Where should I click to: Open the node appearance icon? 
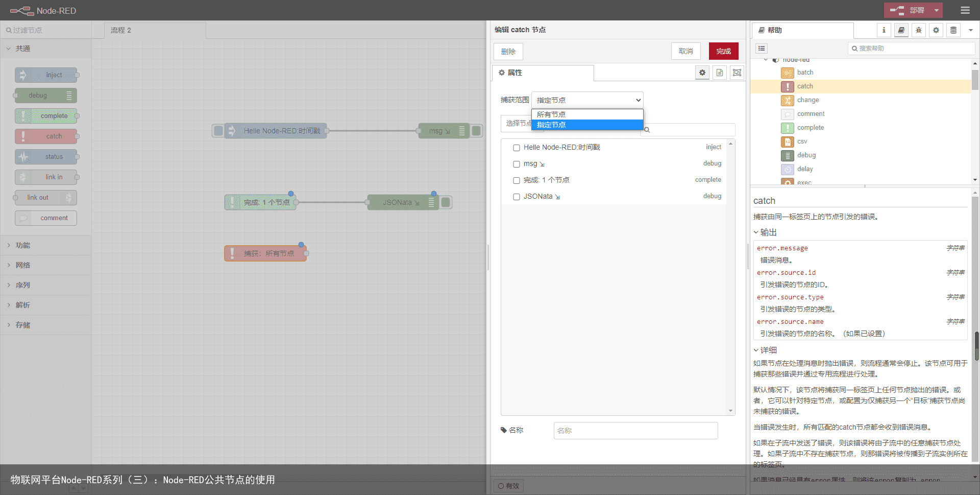point(737,73)
